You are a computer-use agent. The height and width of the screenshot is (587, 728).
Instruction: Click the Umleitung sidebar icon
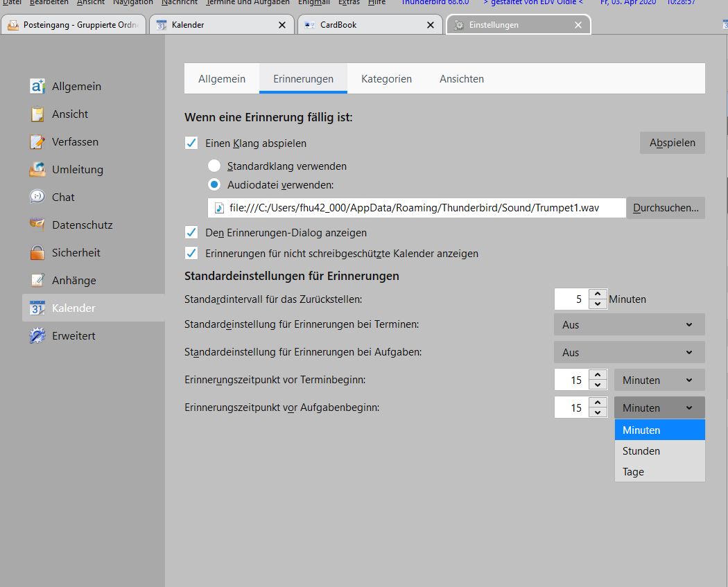point(37,170)
